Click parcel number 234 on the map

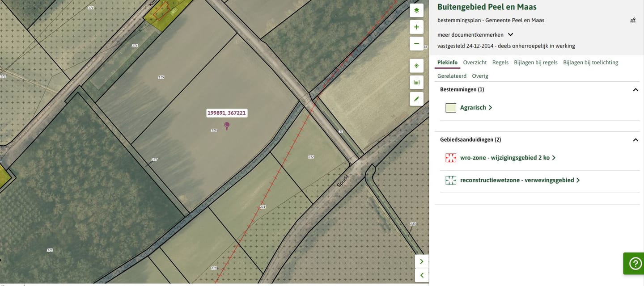[413, 224]
